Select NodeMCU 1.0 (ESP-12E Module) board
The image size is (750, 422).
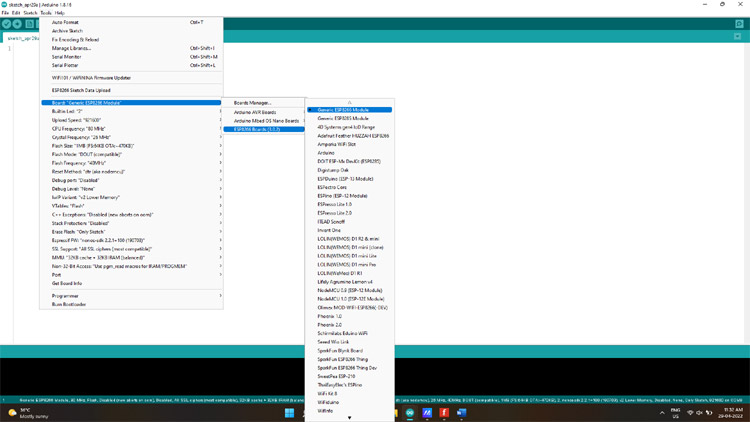[349, 299]
